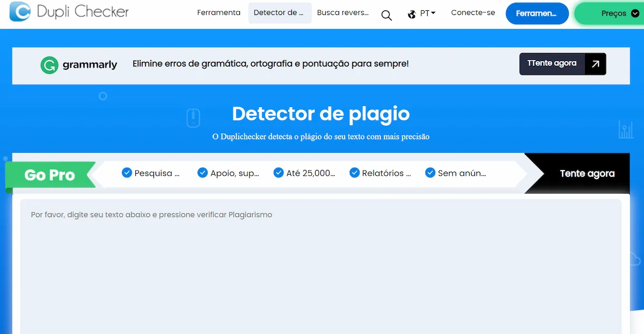Viewport: 644px width, 334px height.
Task: Click the Apoio, sup... feature text
Action: (x=235, y=173)
